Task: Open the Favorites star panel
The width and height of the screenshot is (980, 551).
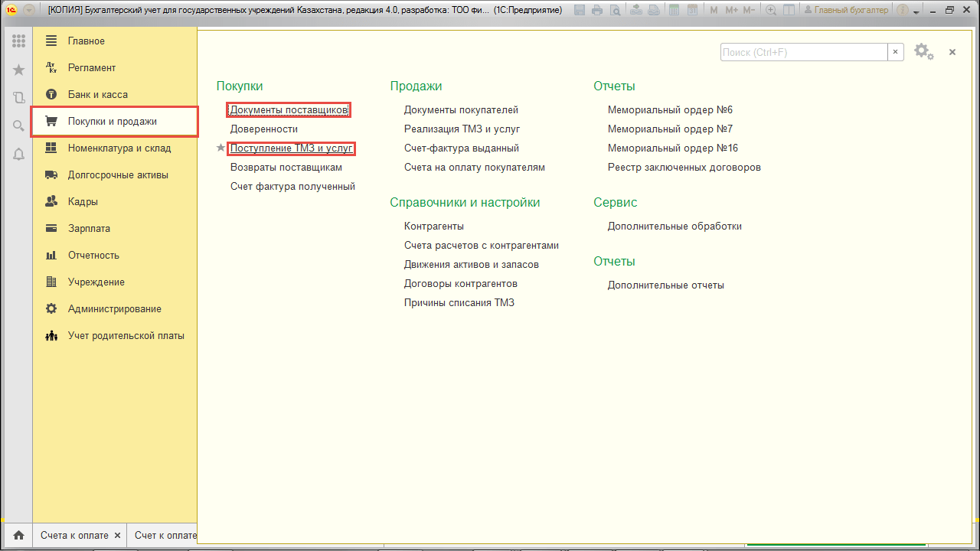Action: click(x=17, y=68)
